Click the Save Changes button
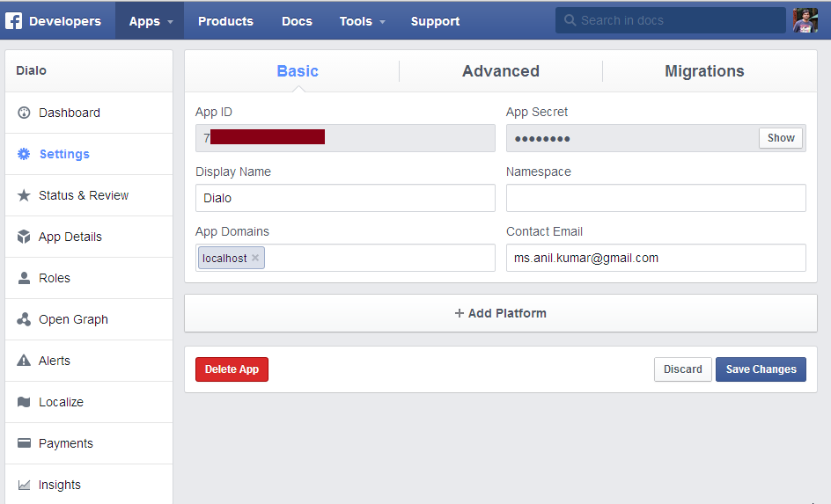This screenshot has width=831, height=504. (761, 369)
